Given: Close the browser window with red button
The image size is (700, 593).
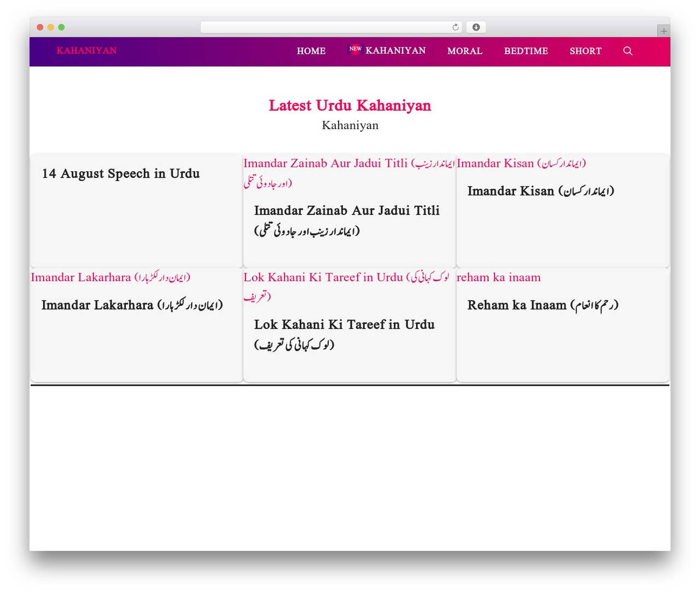Looking at the screenshot, I should coord(40,27).
